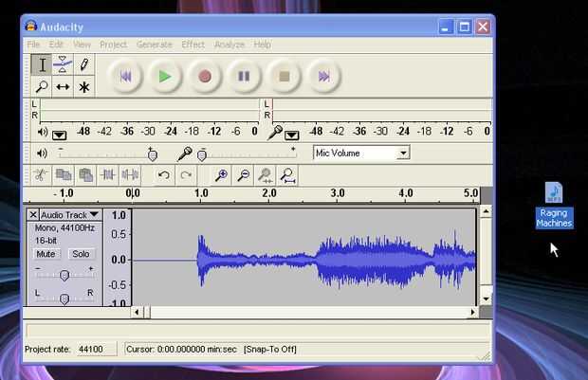588x380 pixels.
Task: Click the Mono, 44100Hz track info text
Action: pos(64,227)
